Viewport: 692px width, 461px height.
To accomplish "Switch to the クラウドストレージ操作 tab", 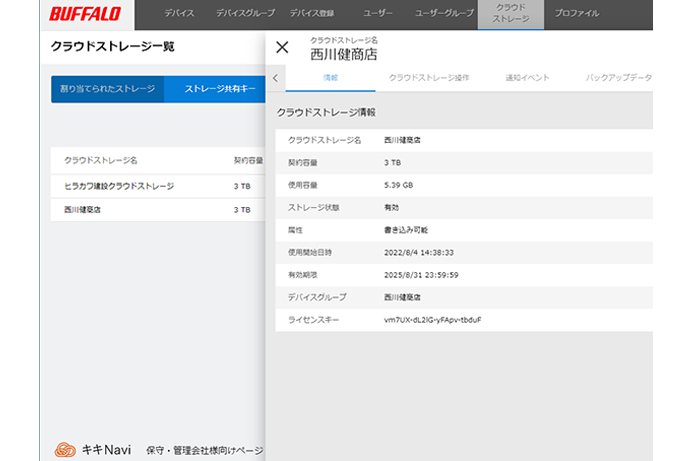I will (x=429, y=78).
